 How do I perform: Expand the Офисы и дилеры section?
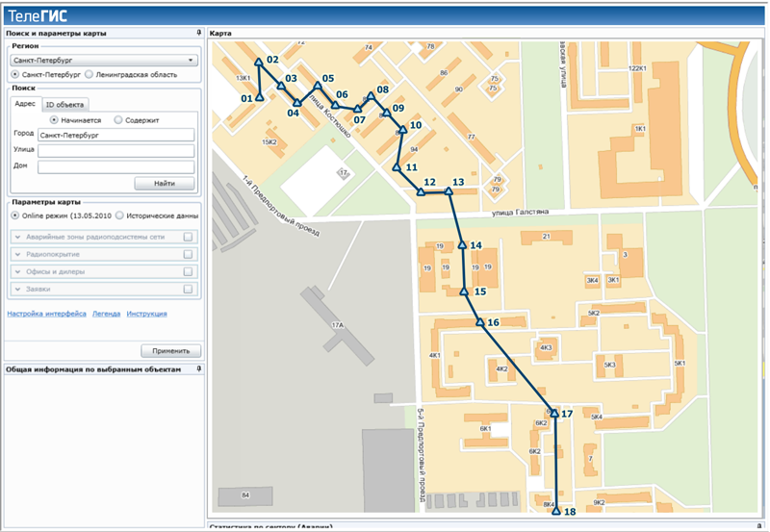coord(17,271)
